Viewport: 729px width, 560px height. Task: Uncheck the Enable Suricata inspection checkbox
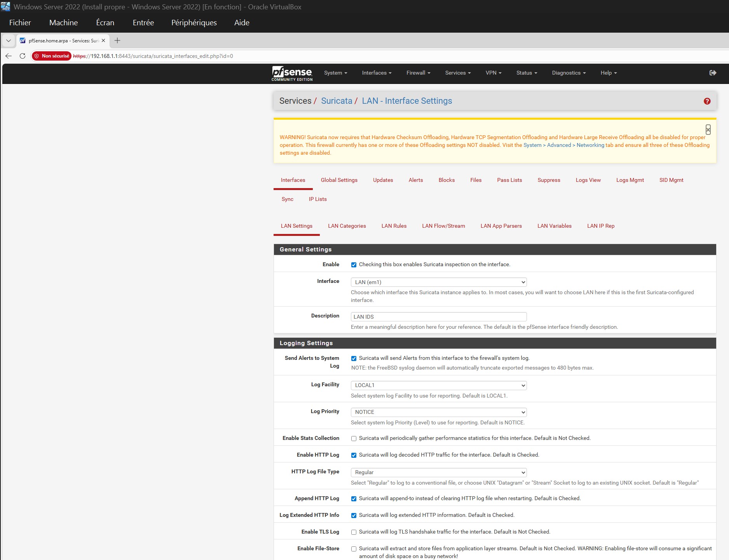coord(354,265)
